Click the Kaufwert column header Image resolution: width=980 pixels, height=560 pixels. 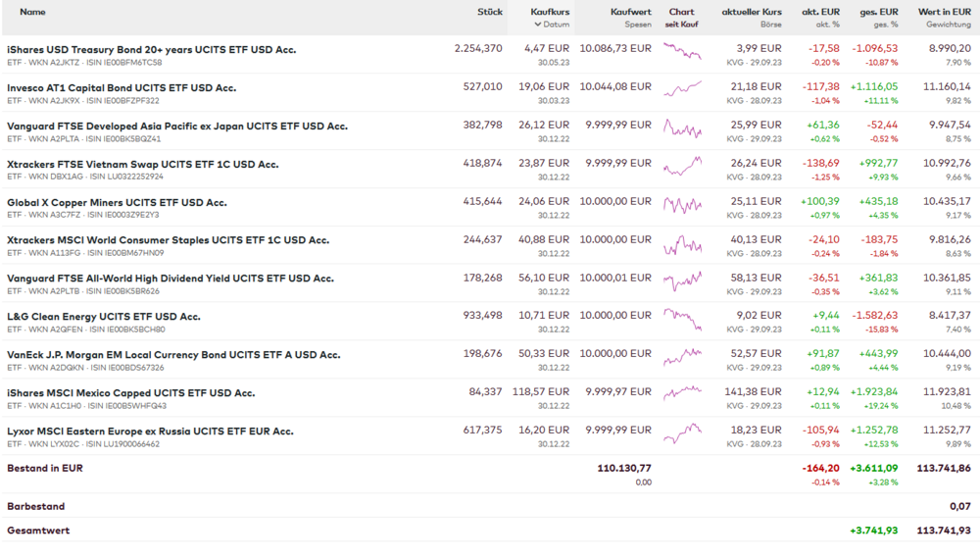point(630,12)
